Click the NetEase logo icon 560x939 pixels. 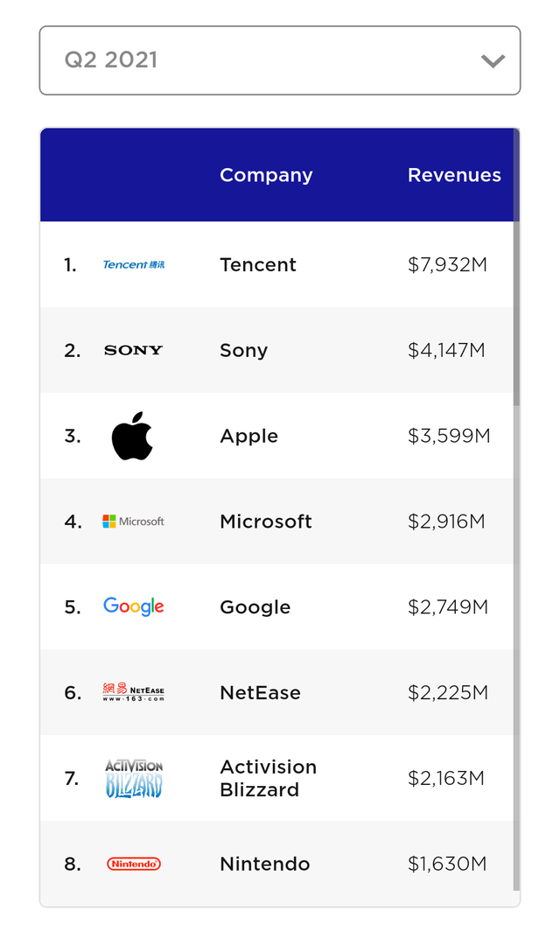pyautogui.click(x=133, y=692)
